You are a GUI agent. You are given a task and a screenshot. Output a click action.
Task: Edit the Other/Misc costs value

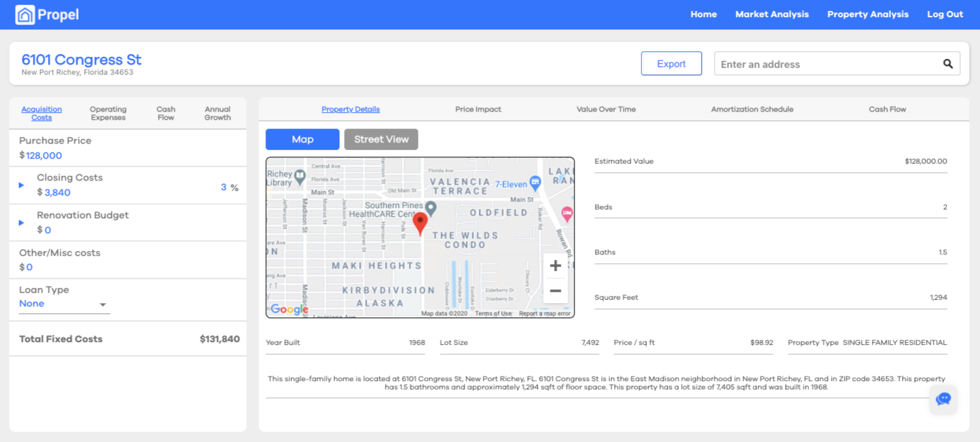point(29,268)
